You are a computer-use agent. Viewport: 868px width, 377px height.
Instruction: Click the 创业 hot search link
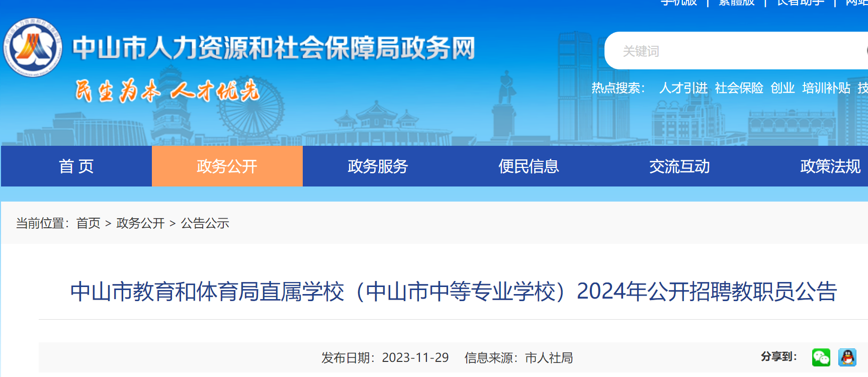[783, 88]
